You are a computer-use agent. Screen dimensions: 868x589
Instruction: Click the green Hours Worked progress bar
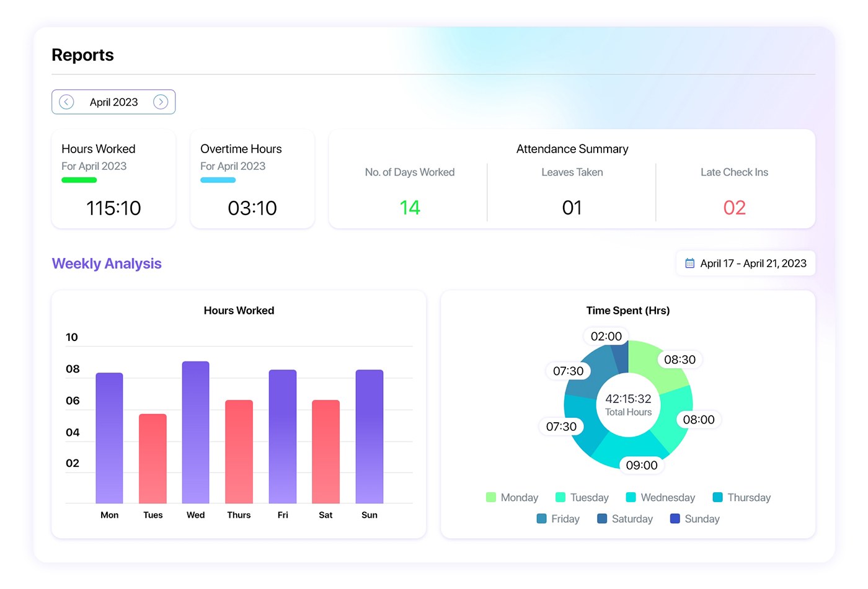79,180
